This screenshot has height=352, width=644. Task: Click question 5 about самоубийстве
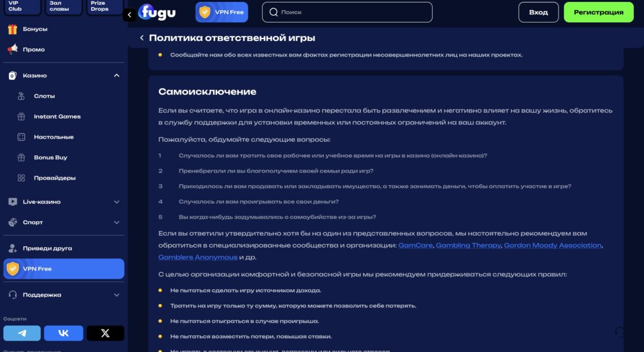click(277, 217)
